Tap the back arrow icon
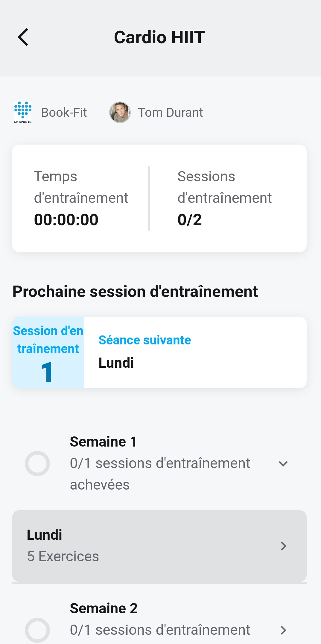321x644 pixels. (x=23, y=37)
